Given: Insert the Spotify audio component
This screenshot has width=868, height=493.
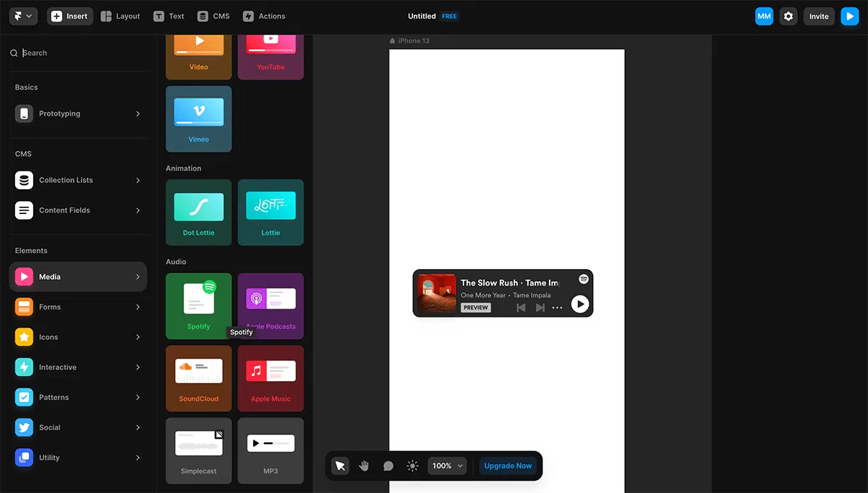Looking at the screenshot, I should (199, 306).
